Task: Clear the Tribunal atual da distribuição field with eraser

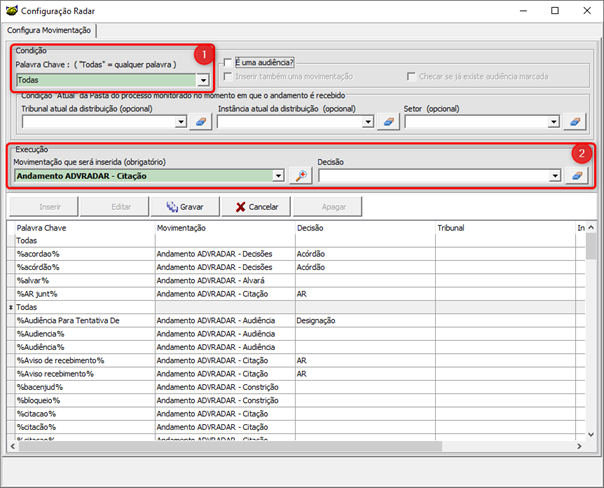Action: (x=201, y=122)
